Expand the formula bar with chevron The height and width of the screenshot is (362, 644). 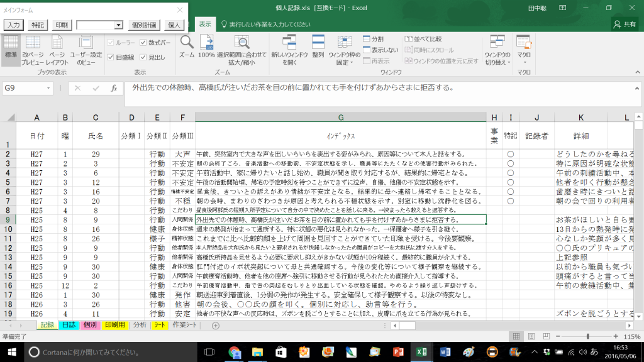pyautogui.click(x=636, y=88)
